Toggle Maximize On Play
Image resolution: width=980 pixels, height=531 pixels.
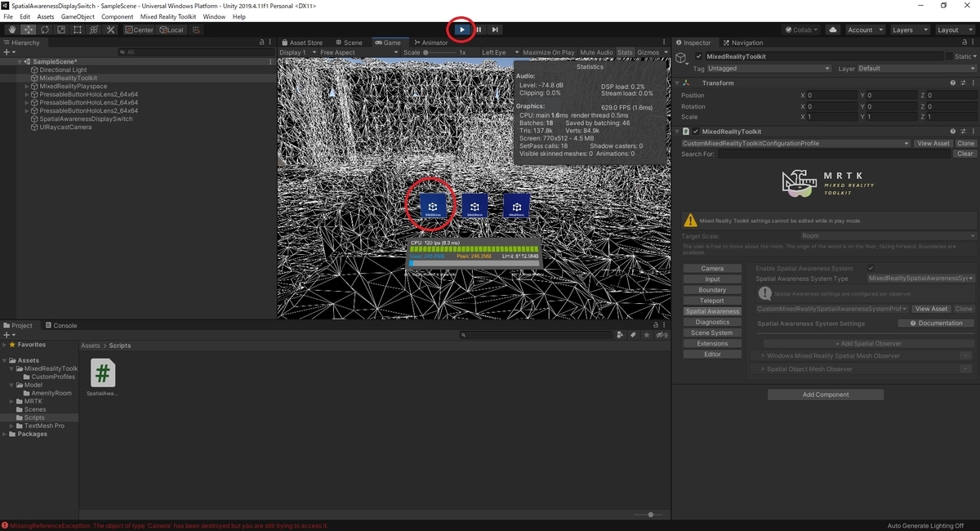click(548, 52)
